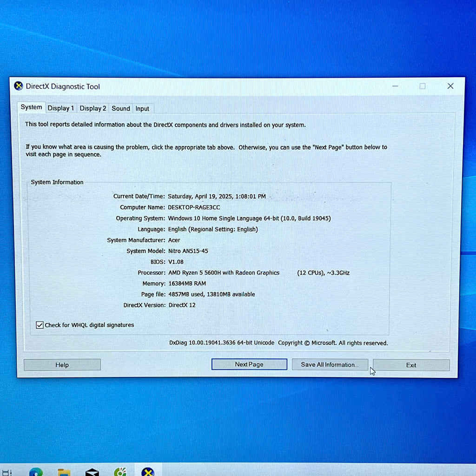This screenshot has height=476, width=476.
Task: Open File Explorer from the taskbar
Action: tap(64, 472)
